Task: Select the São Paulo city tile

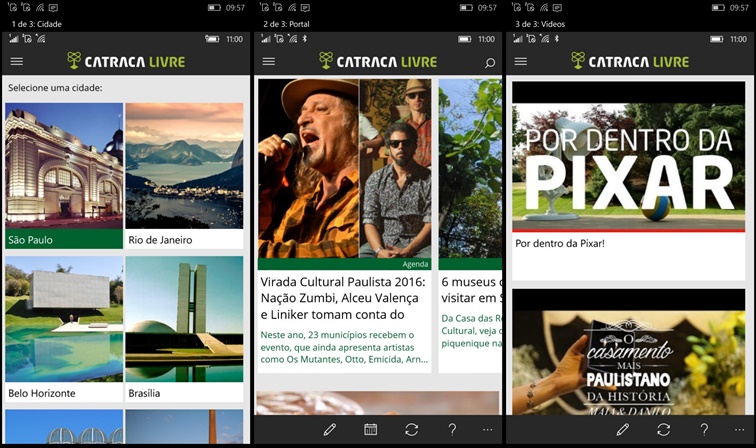Action: (x=64, y=176)
